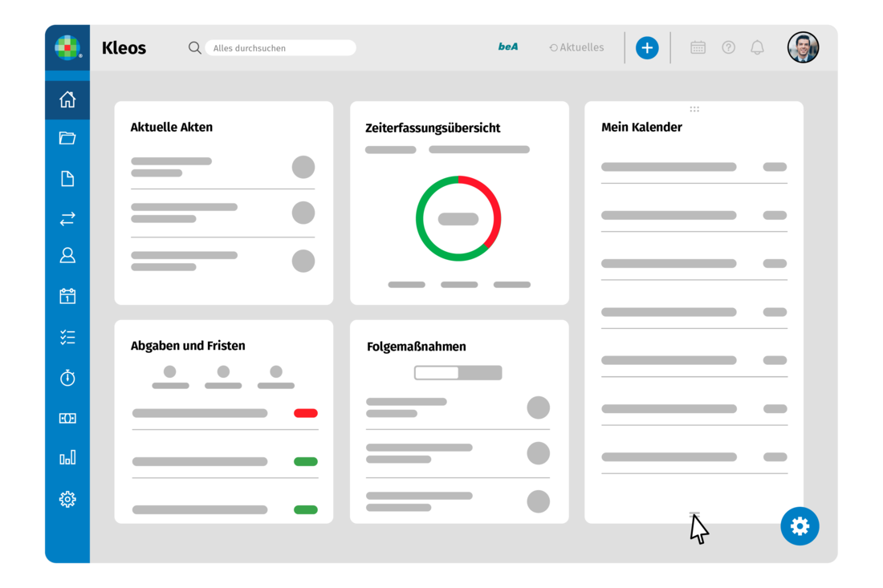Open the help question mark icon
This screenshot has width=883, height=588.
pyautogui.click(x=728, y=47)
